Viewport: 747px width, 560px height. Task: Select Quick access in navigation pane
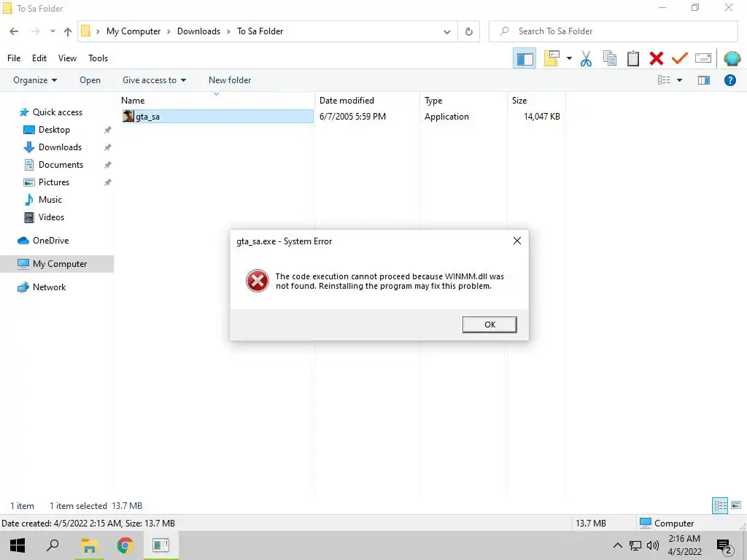click(57, 112)
